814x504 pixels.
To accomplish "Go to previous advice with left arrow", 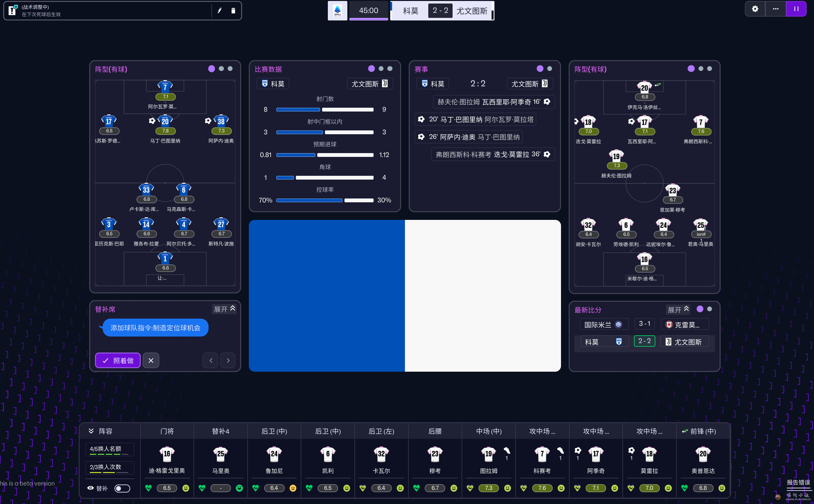I will tap(210, 360).
